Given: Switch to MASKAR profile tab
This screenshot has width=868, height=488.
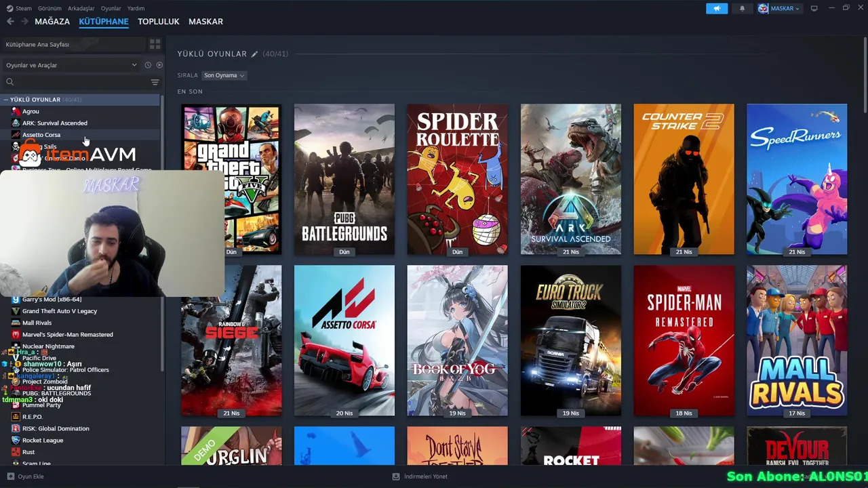Looking at the screenshot, I should coord(205,22).
